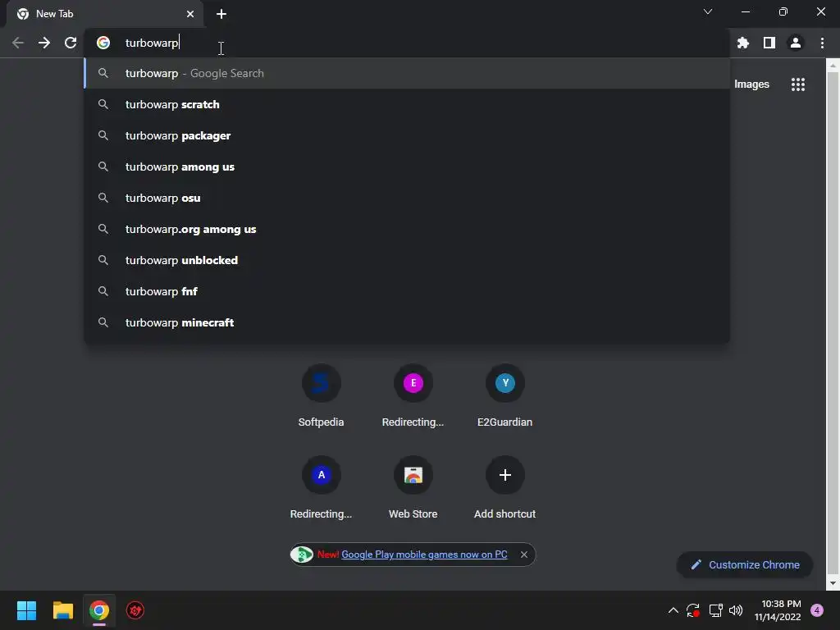Open File Explorer from taskbar
The height and width of the screenshot is (630, 840).
tap(62, 610)
